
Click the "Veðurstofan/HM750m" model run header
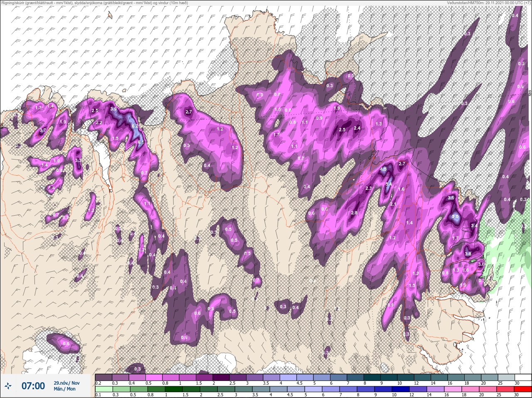tap(489, 2)
